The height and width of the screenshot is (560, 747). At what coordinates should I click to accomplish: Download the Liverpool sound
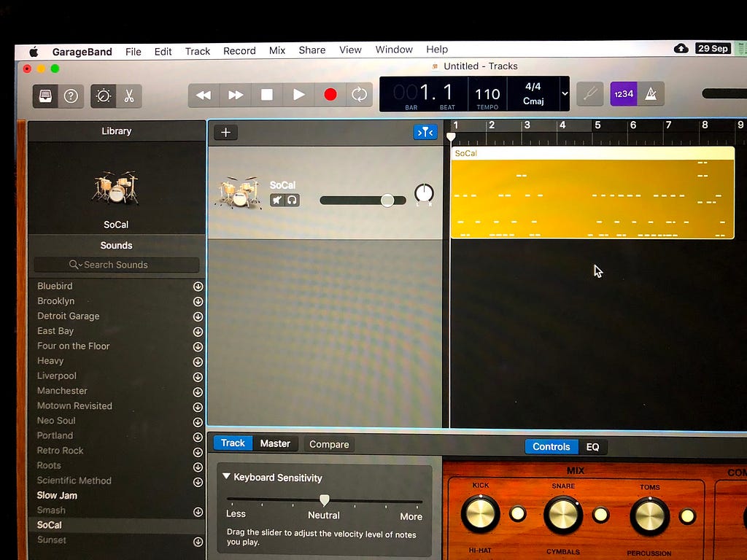(198, 377)
